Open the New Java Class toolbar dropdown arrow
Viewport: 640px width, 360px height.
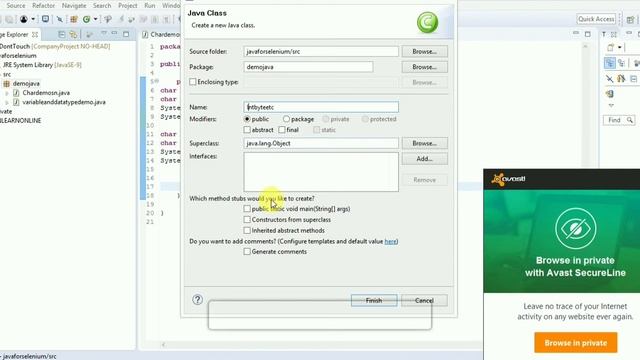(95, 19)
